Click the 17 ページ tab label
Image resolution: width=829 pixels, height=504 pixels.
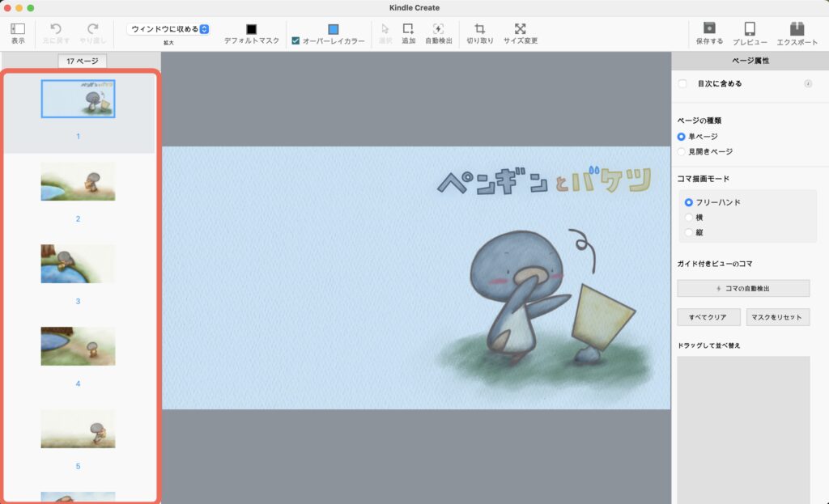[83, 61]
